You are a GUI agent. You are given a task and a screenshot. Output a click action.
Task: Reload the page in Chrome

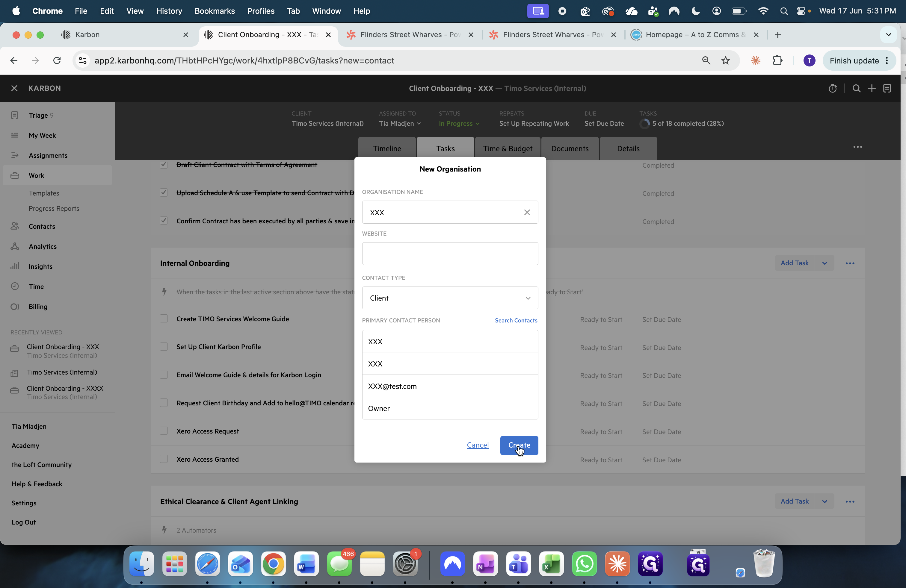(x=57, y=60)
